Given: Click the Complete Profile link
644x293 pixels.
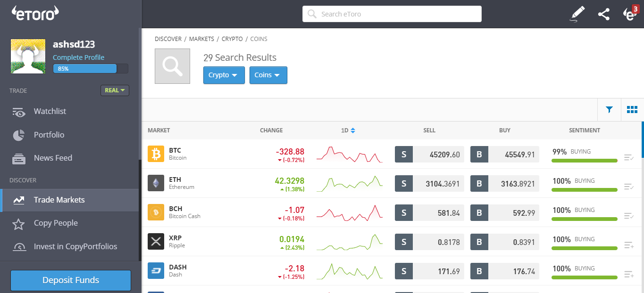Looking at the screenshot, I should [x=79, y=57].
